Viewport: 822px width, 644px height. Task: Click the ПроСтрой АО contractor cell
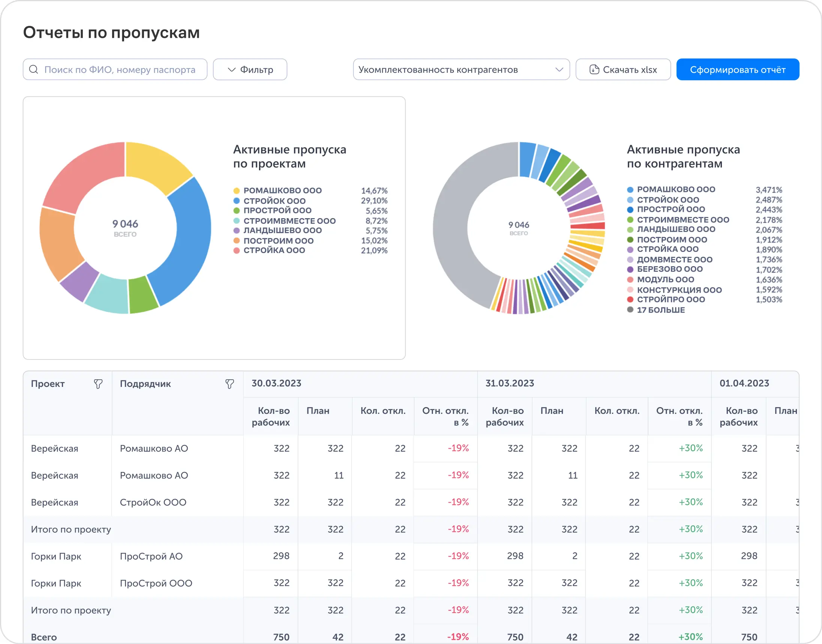coord(151,556)
